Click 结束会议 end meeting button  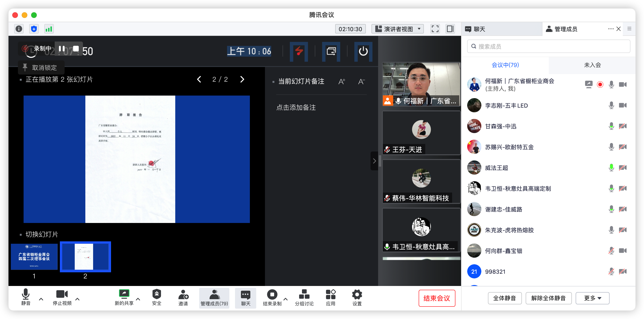pos(437,298)
